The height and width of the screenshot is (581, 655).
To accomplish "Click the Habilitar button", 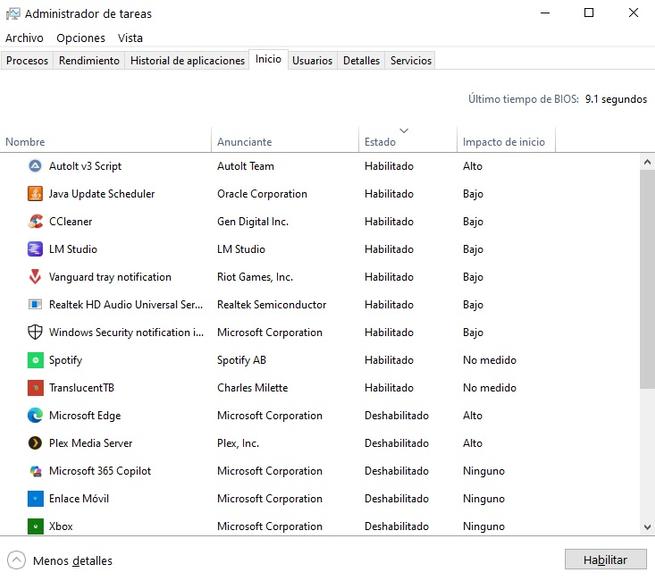I will (605, 560).
